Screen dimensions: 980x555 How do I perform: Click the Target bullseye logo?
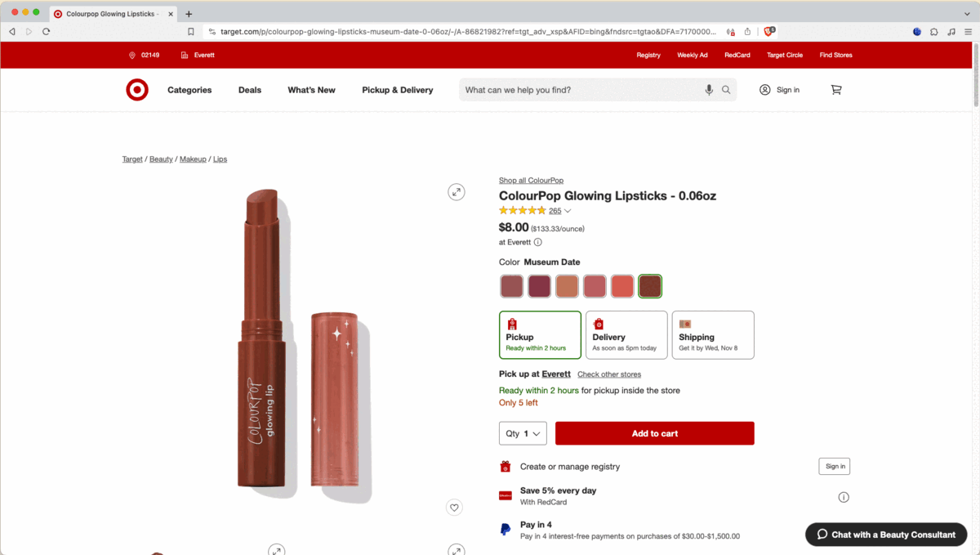pyautogui.click(x=137, y=90)
